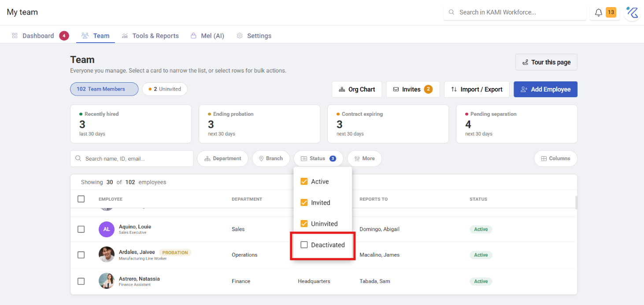Filter by the 2 Uninvited chip
644x305 pixels.
point(165,89)
